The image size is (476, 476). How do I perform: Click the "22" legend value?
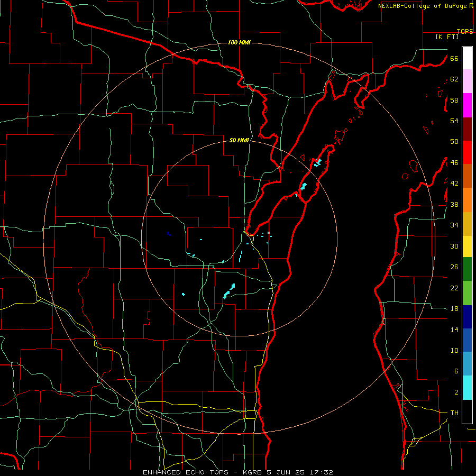454,288
